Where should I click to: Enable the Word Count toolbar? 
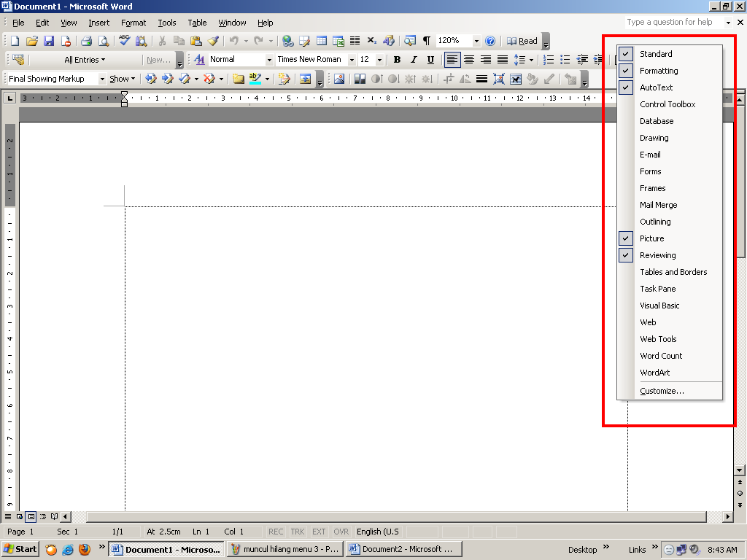pyautogui.click(x=670, y=356)
